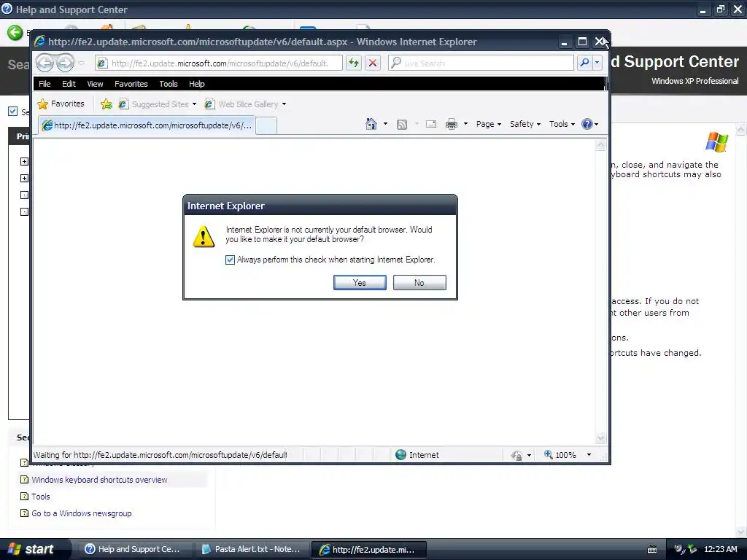Click the Internet zone globe in status bar
This screenshot has width=747, height=560.
pyautogui.click(x=400, y=455)
